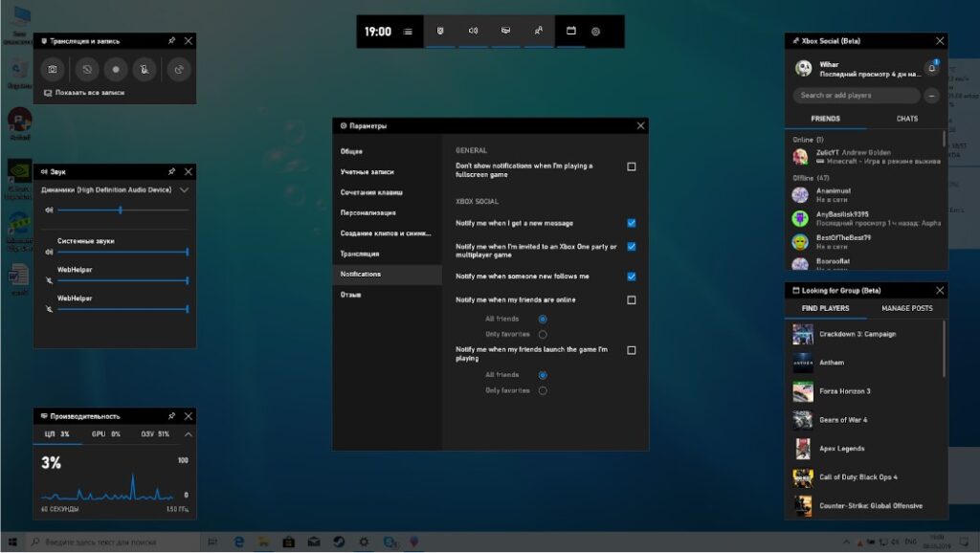The image size is (980, 553).
Task: Click the Windows taskbar search box
Action: [113, 542]
